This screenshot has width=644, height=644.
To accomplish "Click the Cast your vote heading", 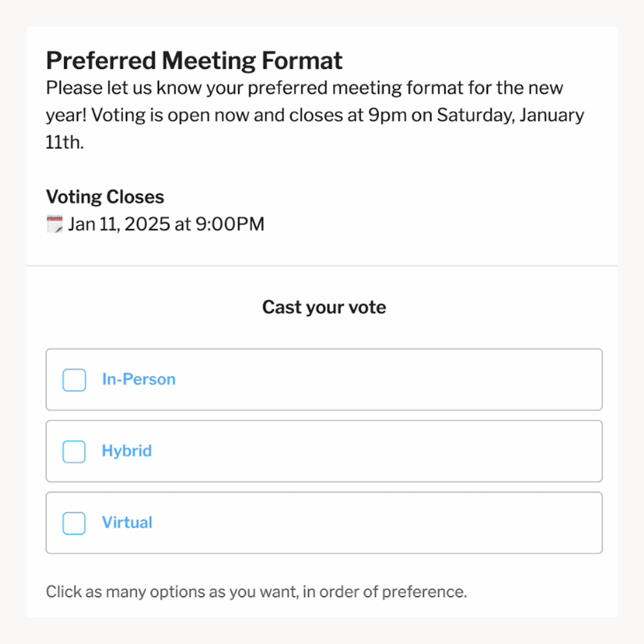I will [324, 307].
